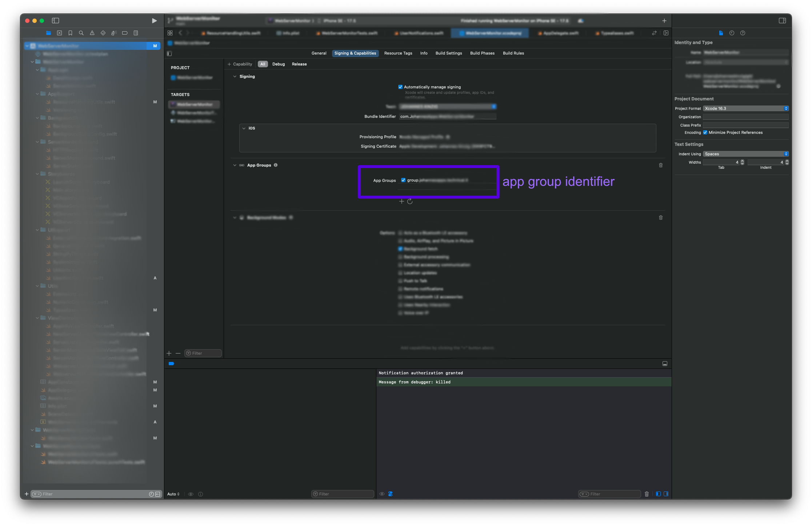Open the Debug navigator spray icon
Image resolution: width=812 pixels, height=526 pixels.
pos(114,33)
